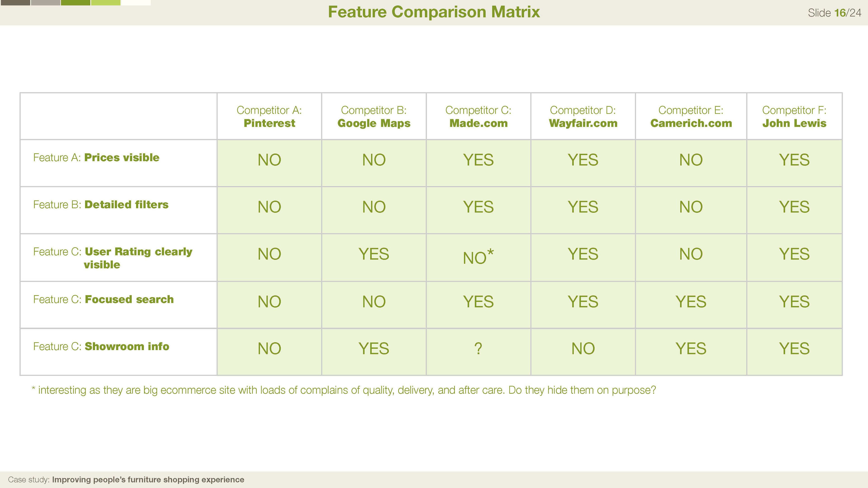The image size is (868, 488).
Task: Click the Feature Comparison Matrix title
Action: (434, 12)
